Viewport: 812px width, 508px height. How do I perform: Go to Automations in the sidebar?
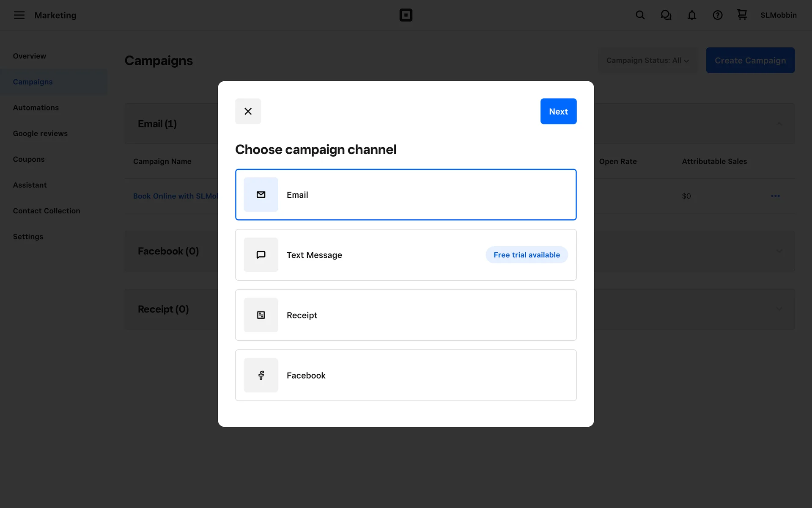point(36,108)
